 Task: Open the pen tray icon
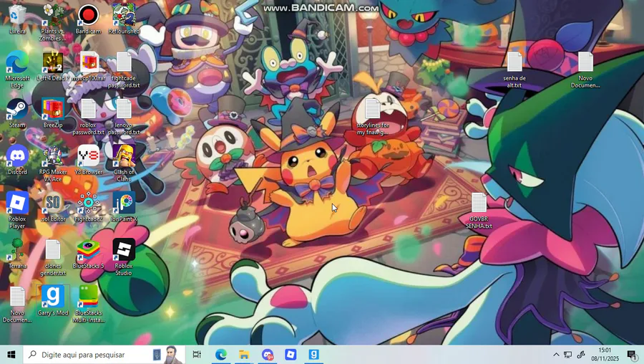coord(581,355)
